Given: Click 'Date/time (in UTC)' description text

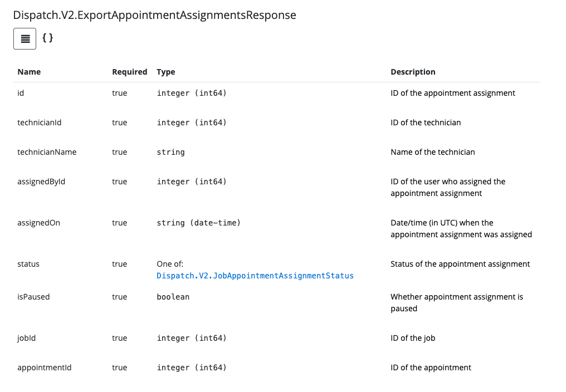Looking at the screenshot, I should tap(461, 229).
